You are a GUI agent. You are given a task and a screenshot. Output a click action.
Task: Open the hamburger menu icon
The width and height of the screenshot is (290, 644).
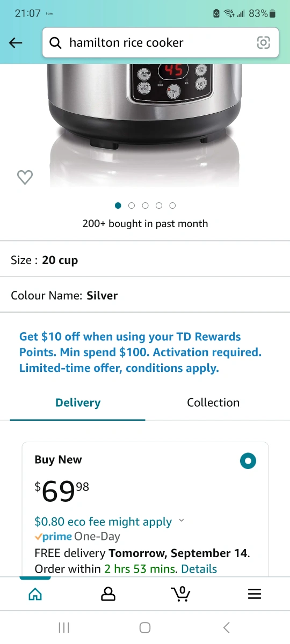click(x=255, y=594)
